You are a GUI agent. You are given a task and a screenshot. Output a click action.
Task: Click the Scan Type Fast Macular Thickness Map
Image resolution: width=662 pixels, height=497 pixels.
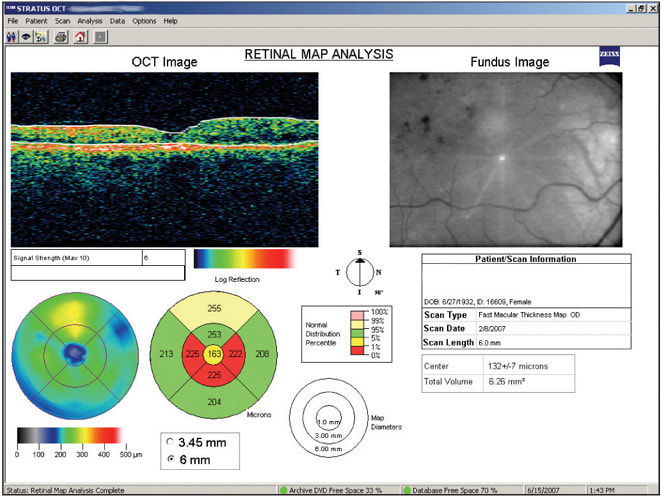(529, 315)
